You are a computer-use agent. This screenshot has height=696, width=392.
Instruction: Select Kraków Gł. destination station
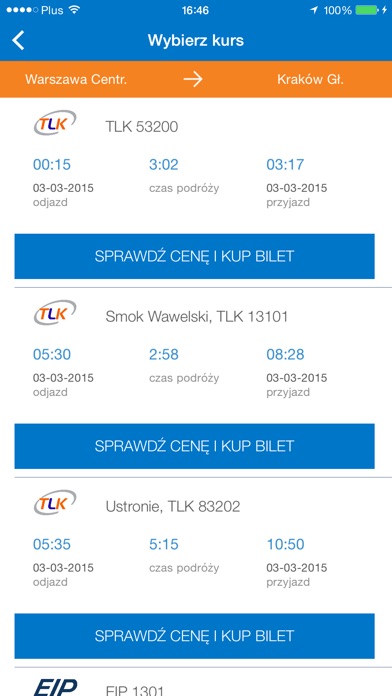pos(310,79)
